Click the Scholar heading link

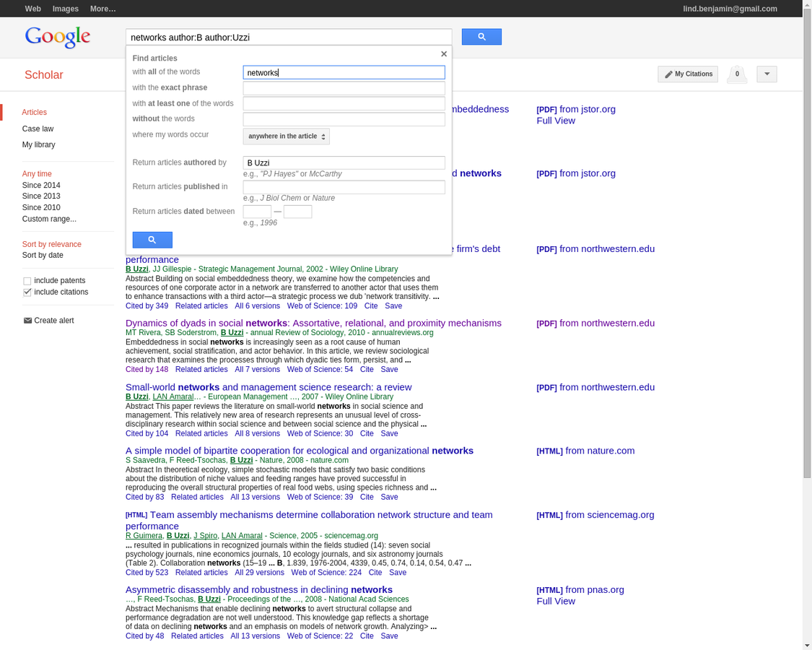[43, 74]
